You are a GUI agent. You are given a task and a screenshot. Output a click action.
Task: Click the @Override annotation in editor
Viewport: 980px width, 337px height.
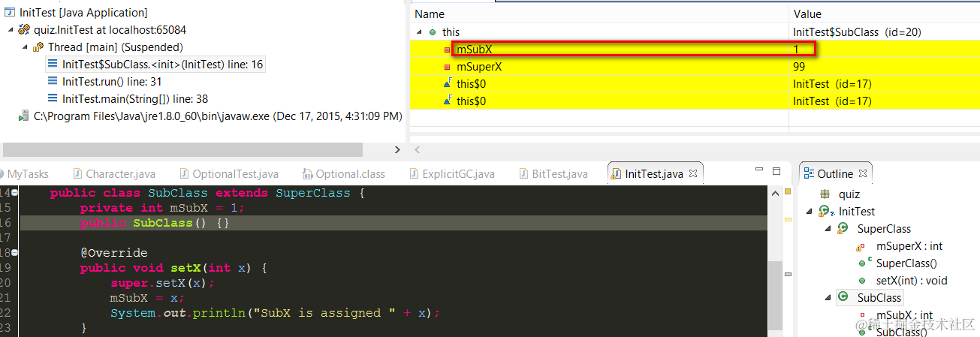click(x=113, y=253)
